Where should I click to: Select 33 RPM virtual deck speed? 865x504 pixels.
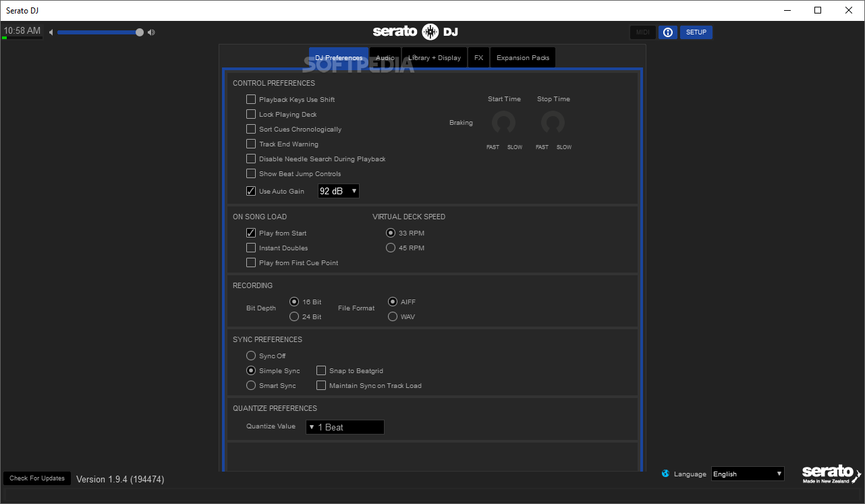point(391,233)
